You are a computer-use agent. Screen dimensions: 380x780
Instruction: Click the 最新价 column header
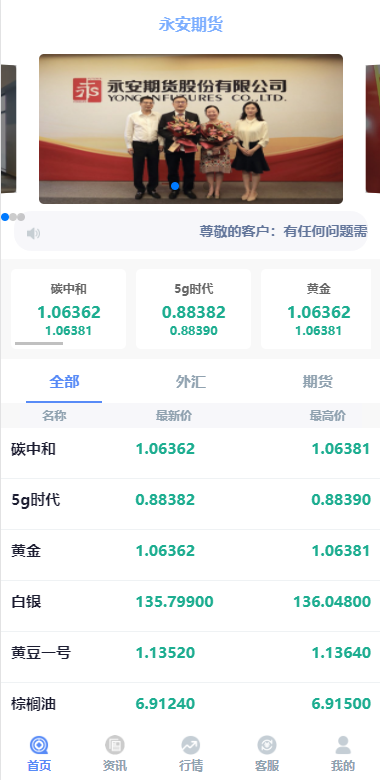click(174, 416)
